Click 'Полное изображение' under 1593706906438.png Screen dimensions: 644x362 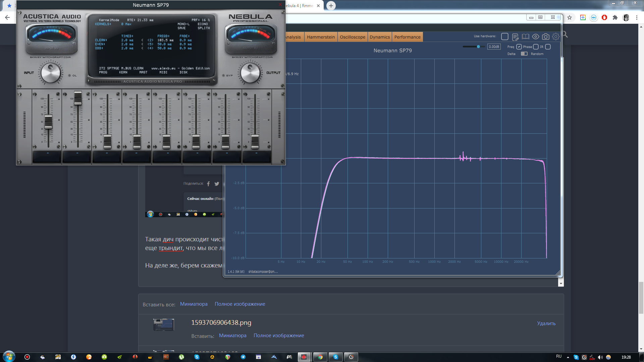click(x=279, y=336)
